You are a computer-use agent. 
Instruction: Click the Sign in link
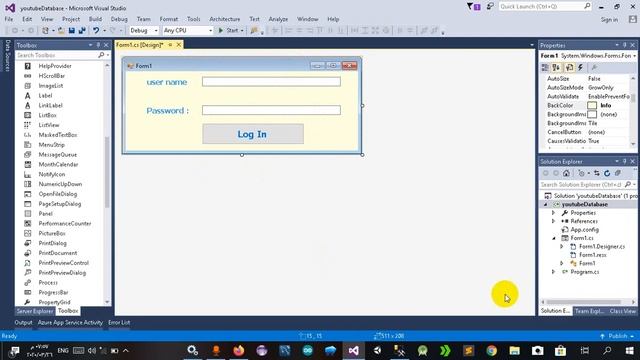tap(609, 20)
